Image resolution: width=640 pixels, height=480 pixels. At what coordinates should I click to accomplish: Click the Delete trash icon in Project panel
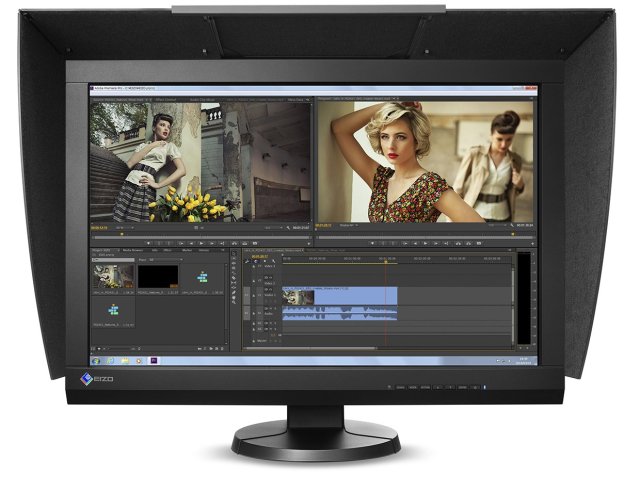(222, 349)
